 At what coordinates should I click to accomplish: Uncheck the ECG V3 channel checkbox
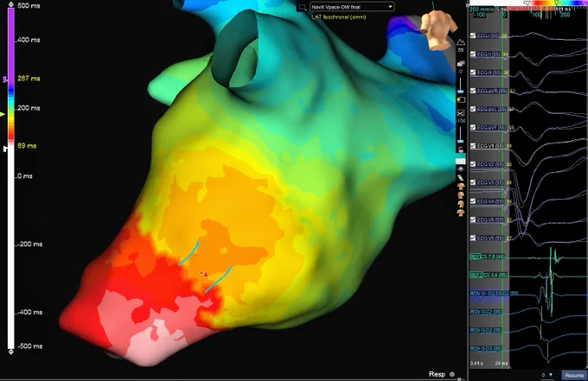(473, 182)
